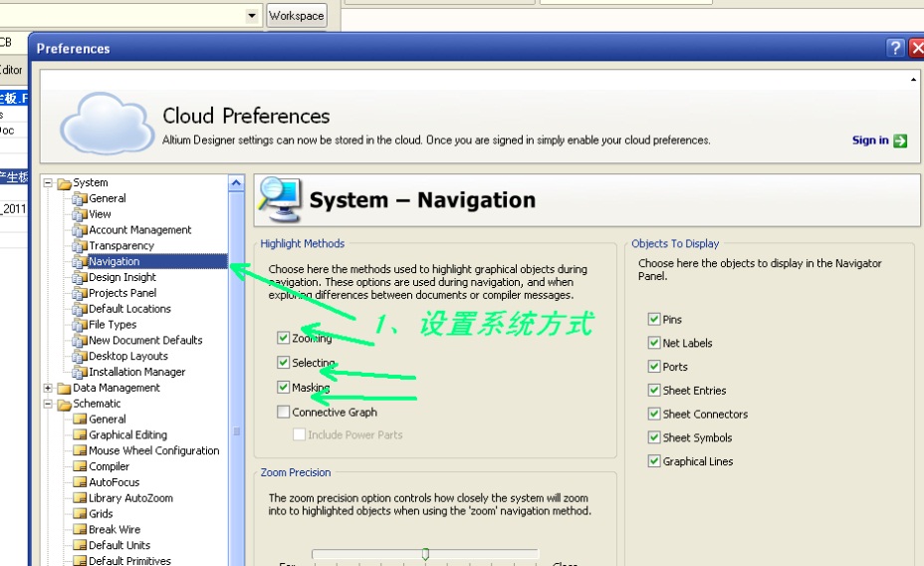This screenshot has height=566, width=924.
Task: Click the Grids page icon
Action: point(80,514)
